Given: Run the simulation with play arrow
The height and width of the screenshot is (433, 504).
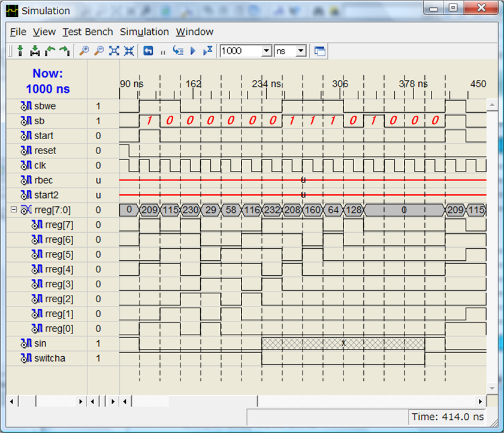Looking at the screenshot, I should point(193,51).
